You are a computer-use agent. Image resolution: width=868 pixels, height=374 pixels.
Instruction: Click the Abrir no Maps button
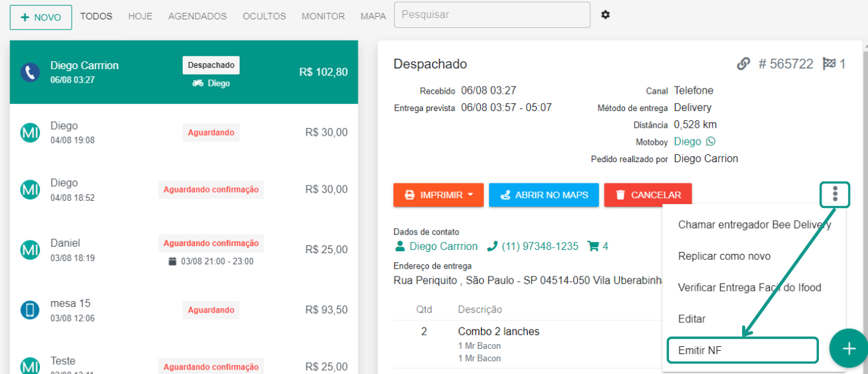pos(543,195)
